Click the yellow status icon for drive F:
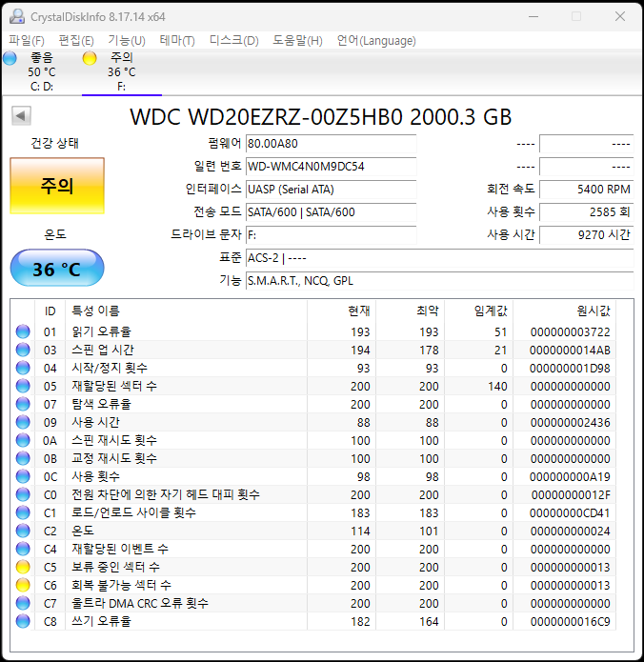The height and width of the screenshot is (662, 644). (90, 58)
